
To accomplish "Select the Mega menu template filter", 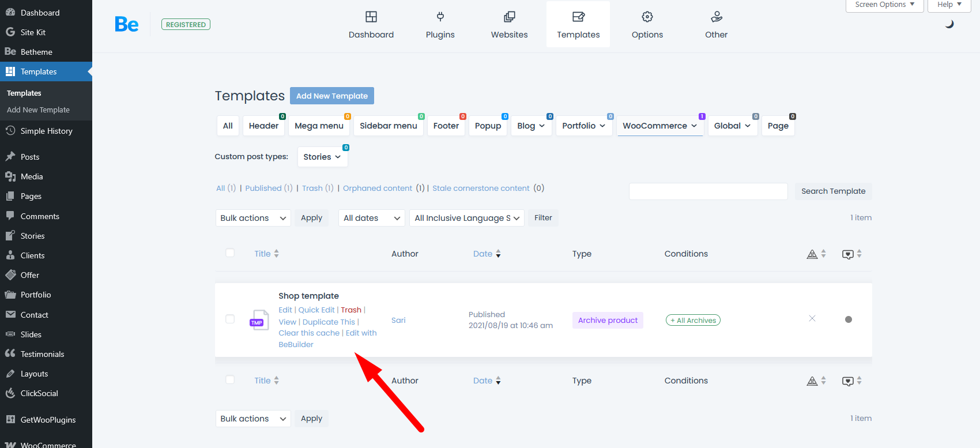I will [x=319, y=126].
